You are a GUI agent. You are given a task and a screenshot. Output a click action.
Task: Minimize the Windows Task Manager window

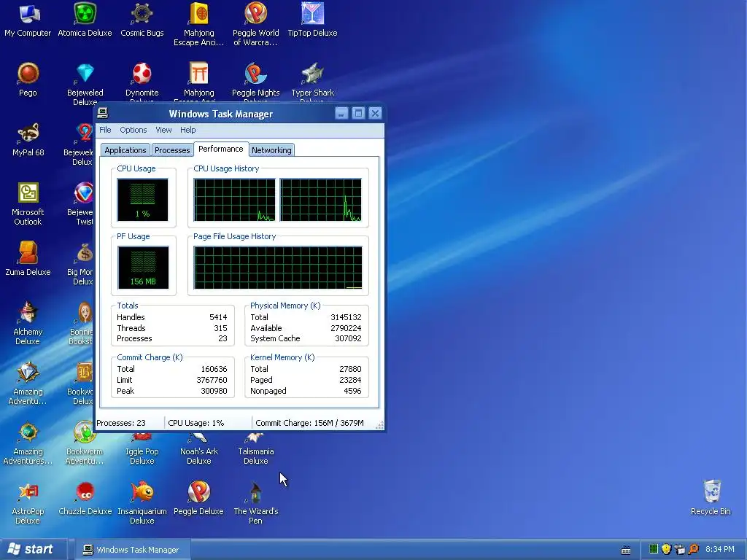coord(341,113)
